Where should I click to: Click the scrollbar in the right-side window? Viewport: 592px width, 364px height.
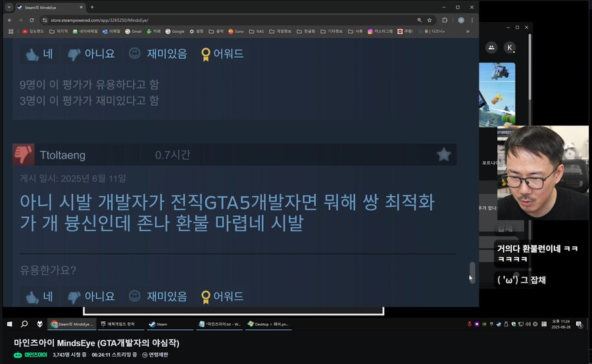point(530,68)
